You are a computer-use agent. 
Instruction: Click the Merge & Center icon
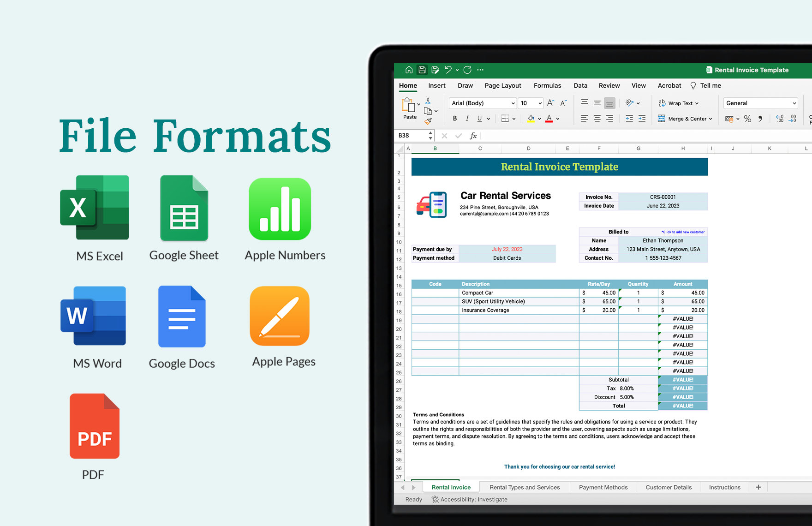(x=662, y=119)
